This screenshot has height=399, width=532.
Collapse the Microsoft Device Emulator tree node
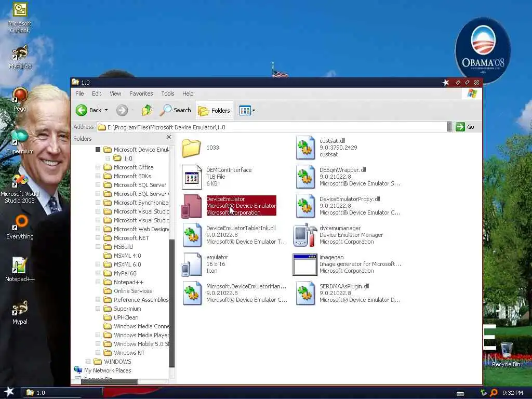coord(98,149)
